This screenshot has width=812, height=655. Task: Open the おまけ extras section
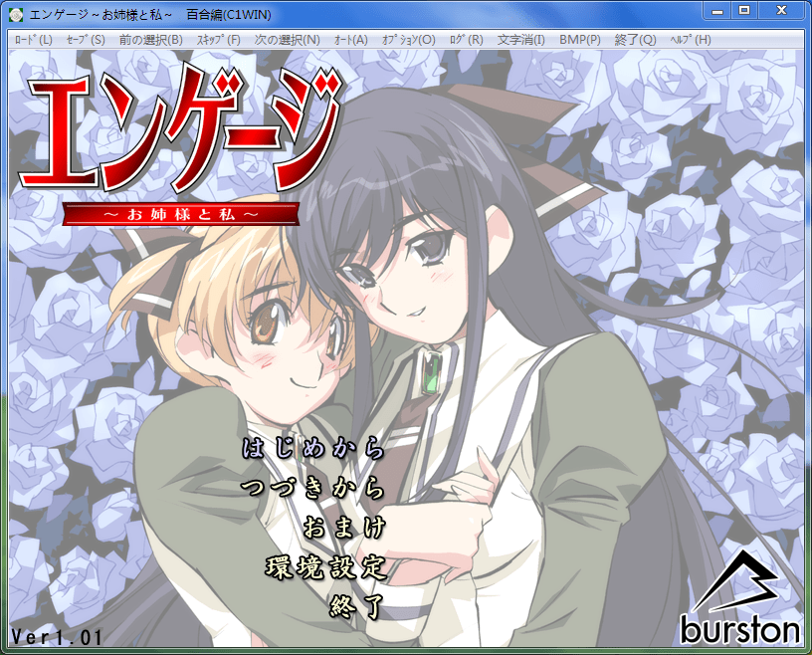(x=342, y=528)
